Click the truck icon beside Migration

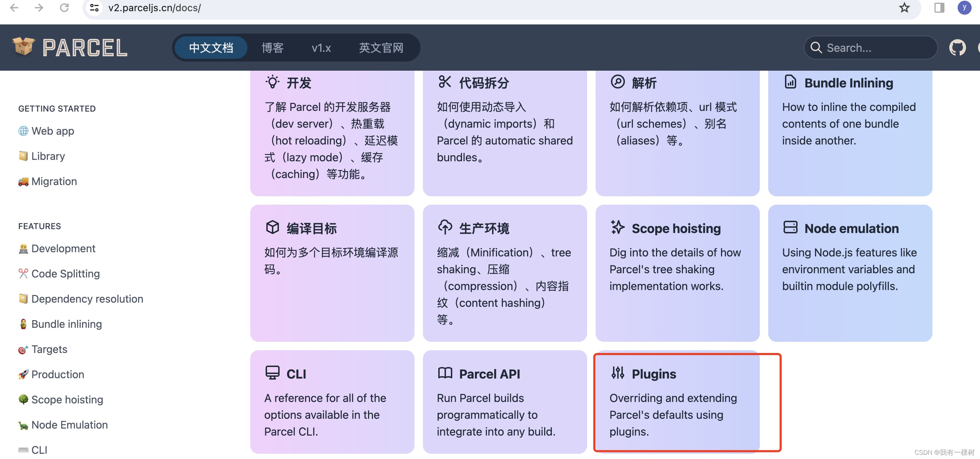(23, 181)
